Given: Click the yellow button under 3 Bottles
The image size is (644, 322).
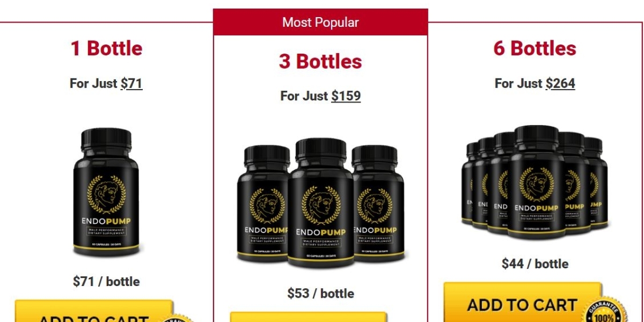Looking at the screenshot, I should 308,317.
